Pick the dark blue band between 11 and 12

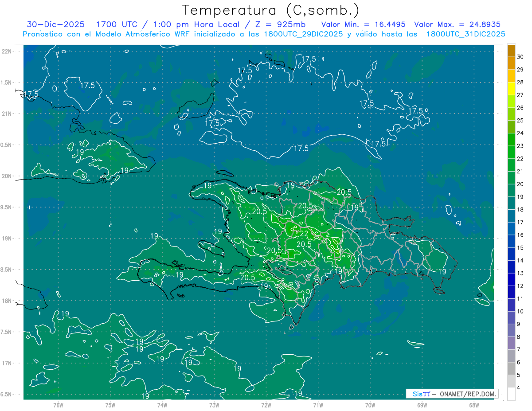(511, 292)
